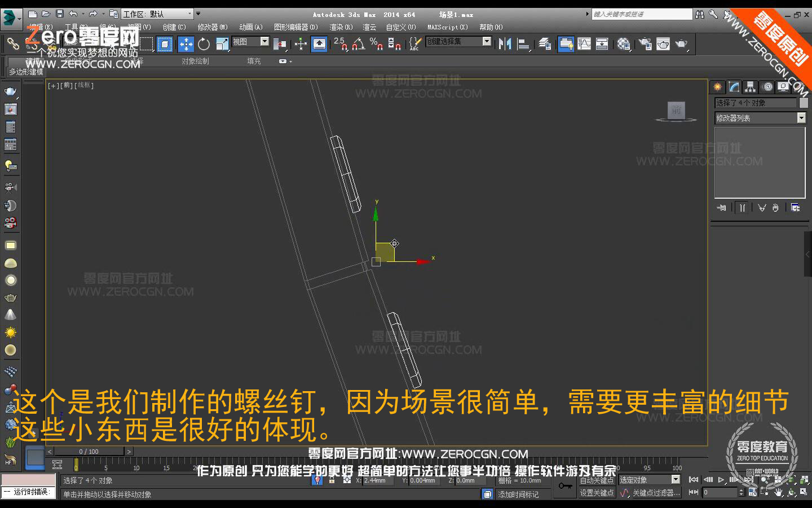Click the set keys key icon button
812x508 pixels.
coord(565,486)
